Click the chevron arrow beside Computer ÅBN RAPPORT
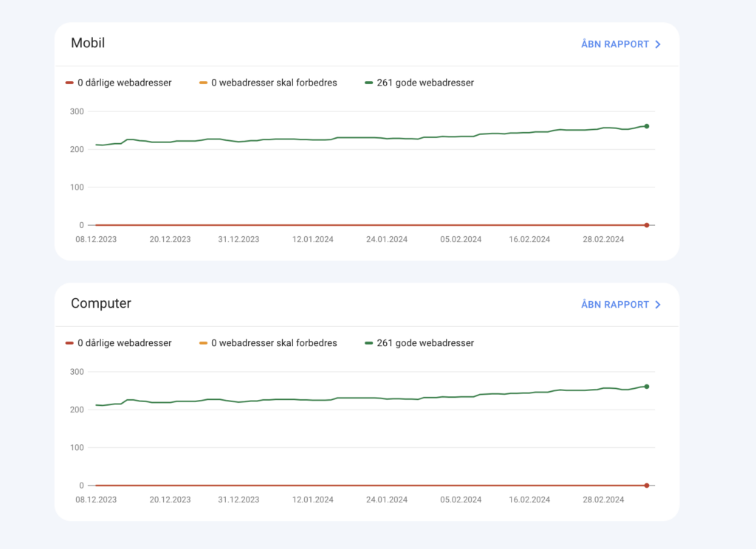756x549 pixels. [x=658, y=305]
